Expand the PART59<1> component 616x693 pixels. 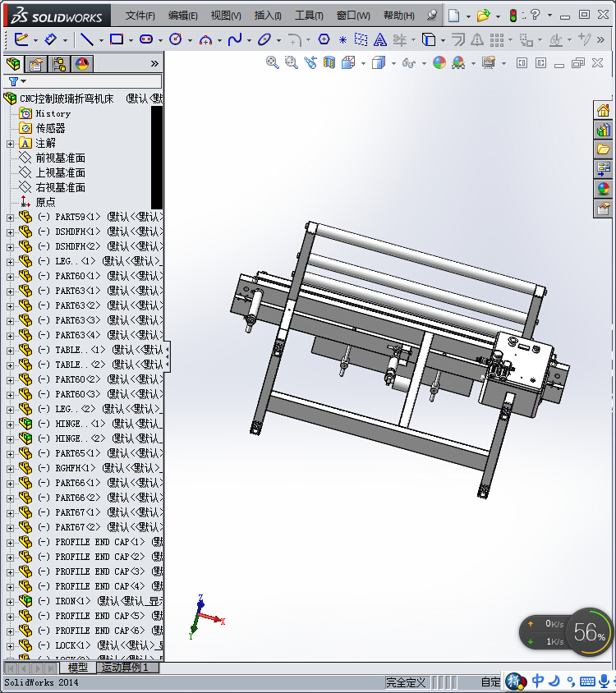tap(10, 218)
